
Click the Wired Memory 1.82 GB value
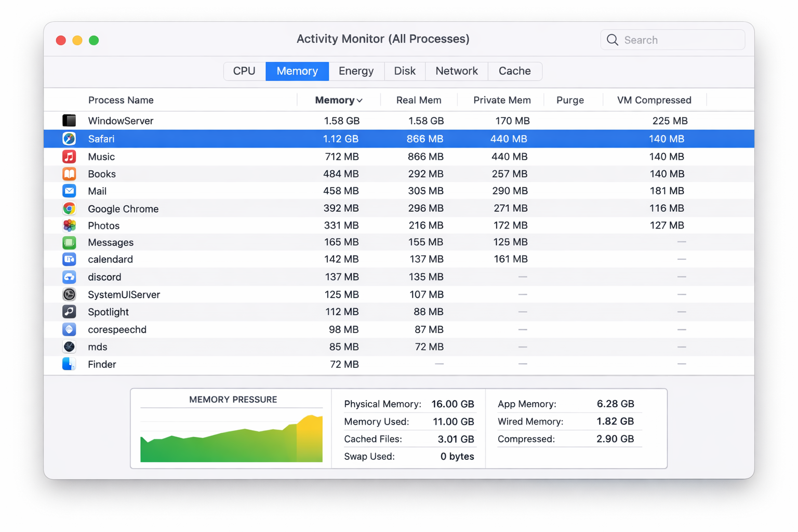[x=615, y=421]
